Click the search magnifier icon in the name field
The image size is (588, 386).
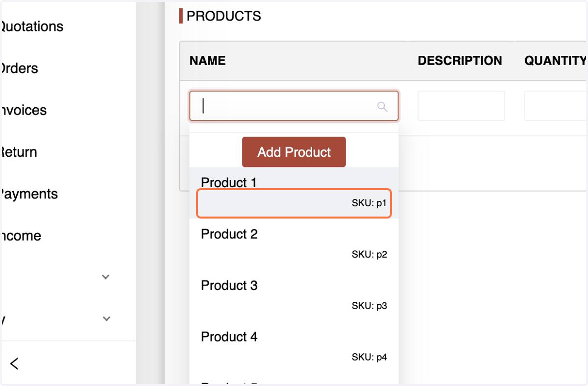382,106
